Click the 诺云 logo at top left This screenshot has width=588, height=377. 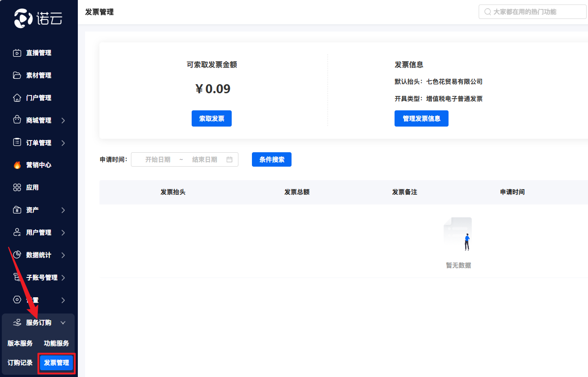[38, 18]
